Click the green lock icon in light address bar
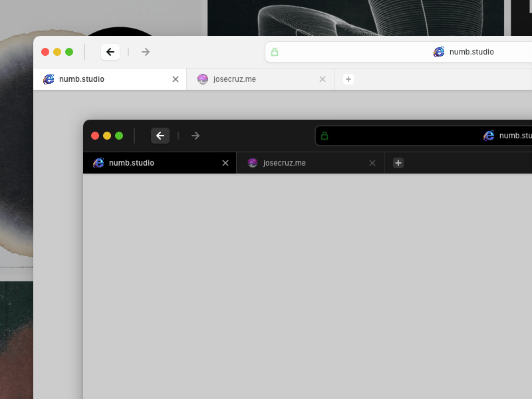The height and width of the screenshot is (399, 532). point(275,52)
